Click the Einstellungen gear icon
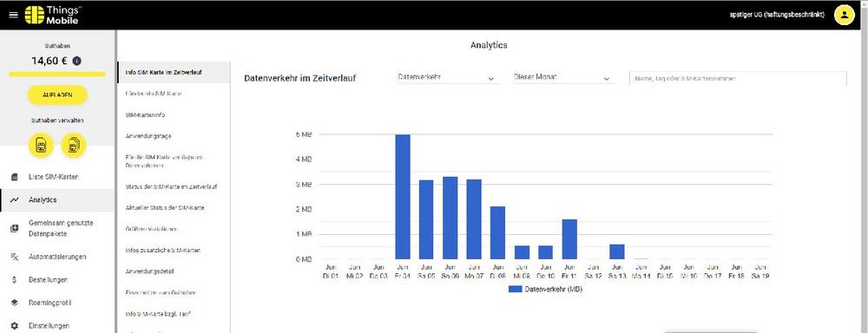Viewport: 868px width, 333px height. click(15, 326)
